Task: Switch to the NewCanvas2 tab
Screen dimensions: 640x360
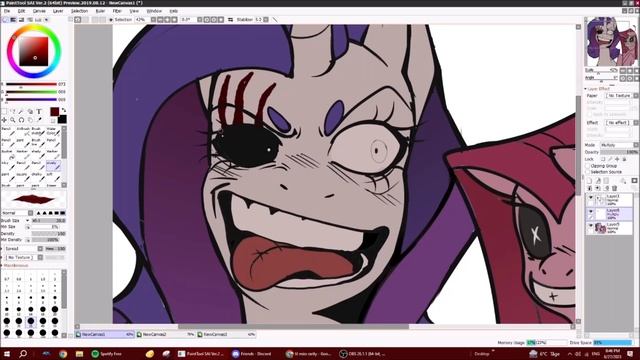Action: (166, 334)
